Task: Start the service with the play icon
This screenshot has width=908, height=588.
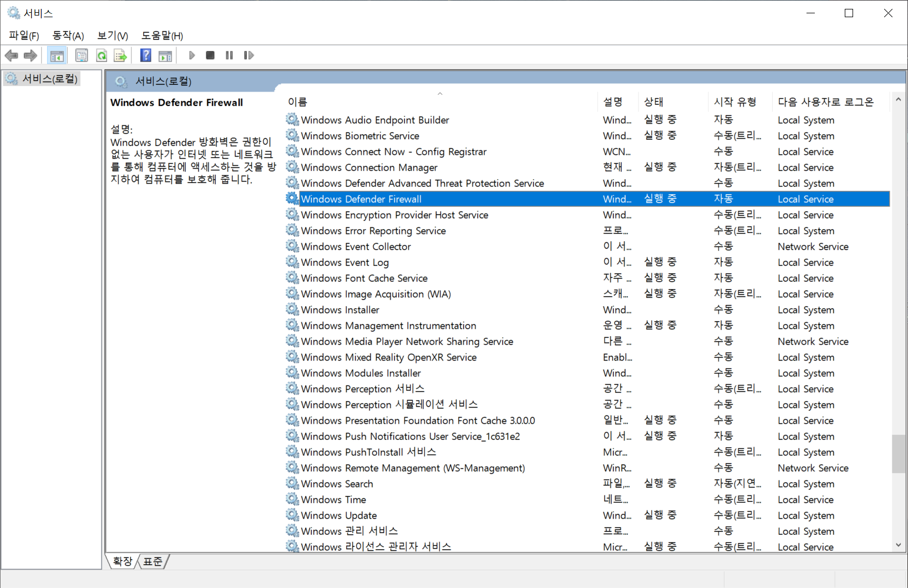Action: [192, 55]
